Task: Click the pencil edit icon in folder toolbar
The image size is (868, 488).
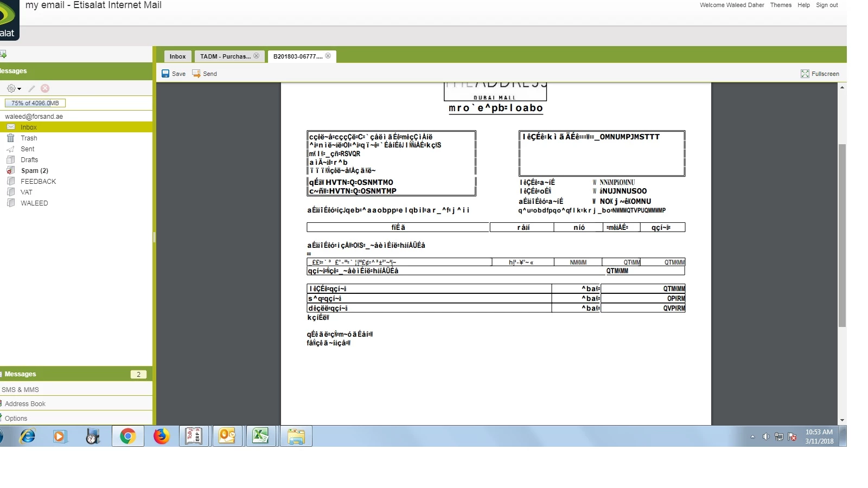Action: 31,88
